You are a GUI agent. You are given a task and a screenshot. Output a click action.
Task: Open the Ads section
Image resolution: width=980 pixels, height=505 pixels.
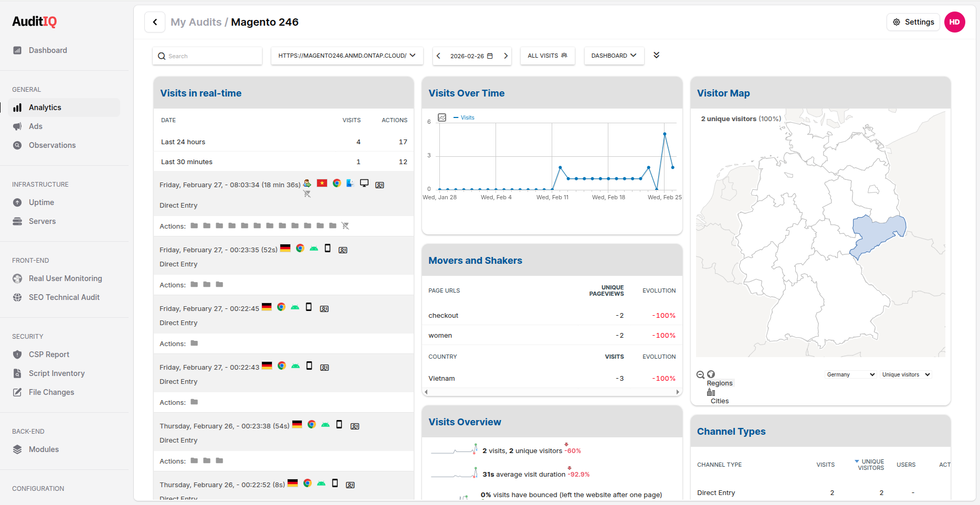tap(36, 126)
